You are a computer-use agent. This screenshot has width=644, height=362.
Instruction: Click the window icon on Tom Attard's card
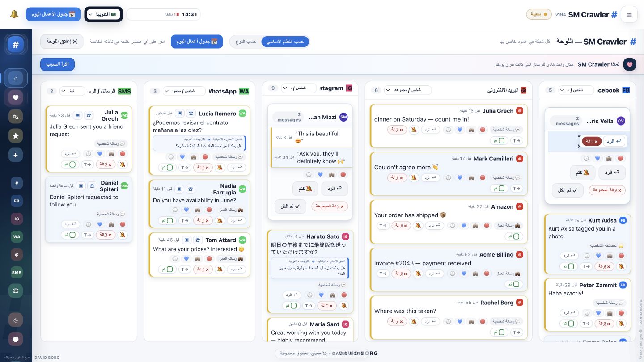coord(187,240)
